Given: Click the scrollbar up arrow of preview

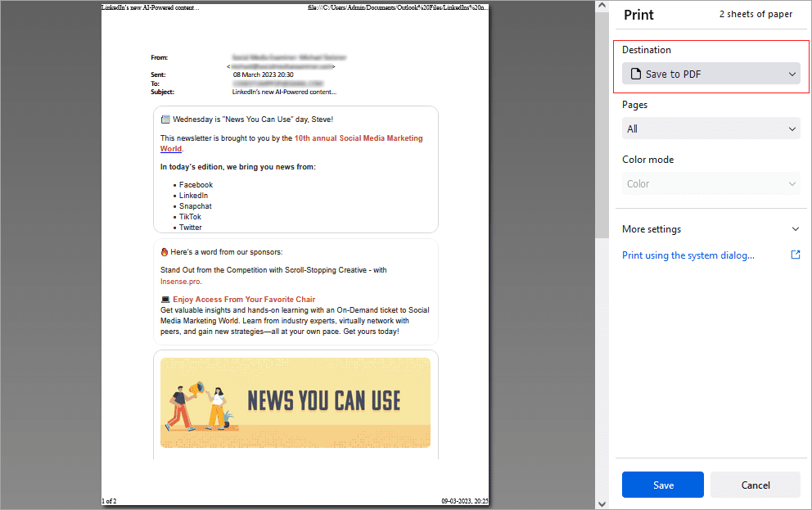Looking at the screenshot, I should click(x=602, y=6).
